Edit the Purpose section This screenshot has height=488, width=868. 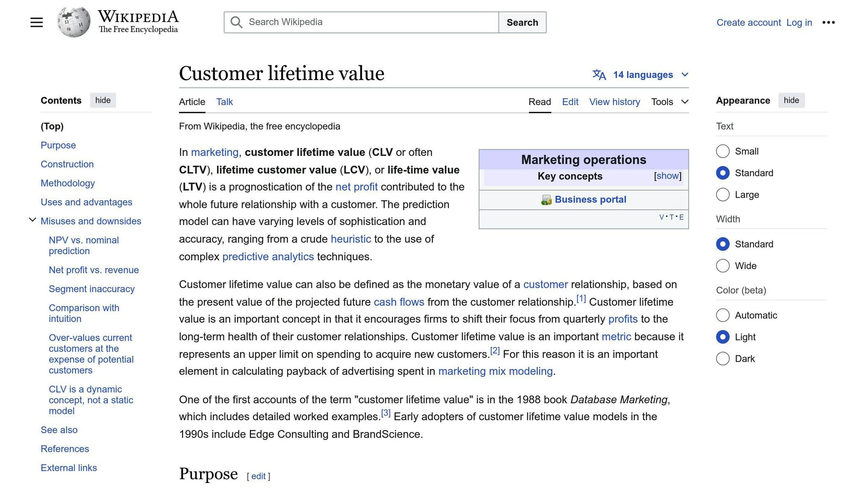click(x=259, y=476)
